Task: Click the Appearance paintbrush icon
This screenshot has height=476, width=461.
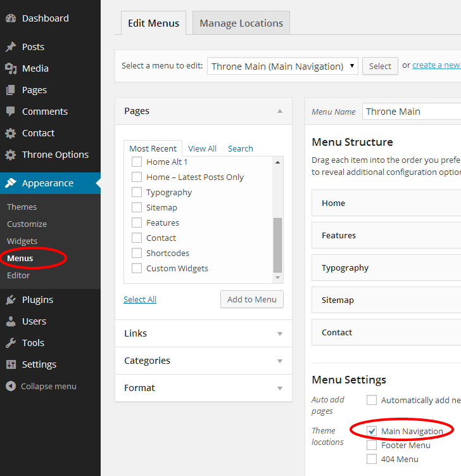Action: click(11, 183)
